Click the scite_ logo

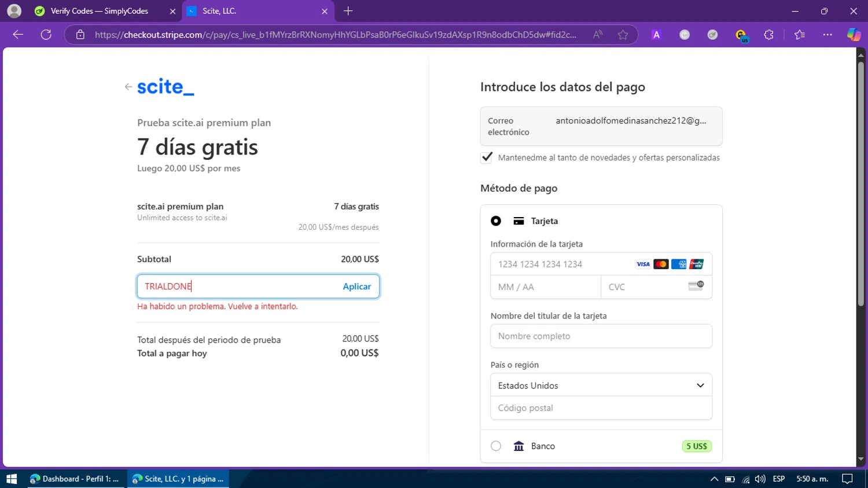165,87
